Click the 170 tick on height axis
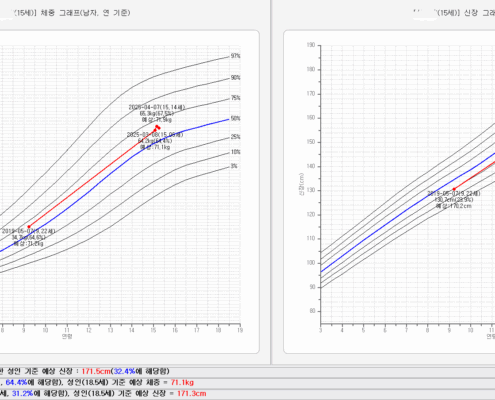This screenshot has width=495, height=400. pyautogui.click(x=311, y=94)
